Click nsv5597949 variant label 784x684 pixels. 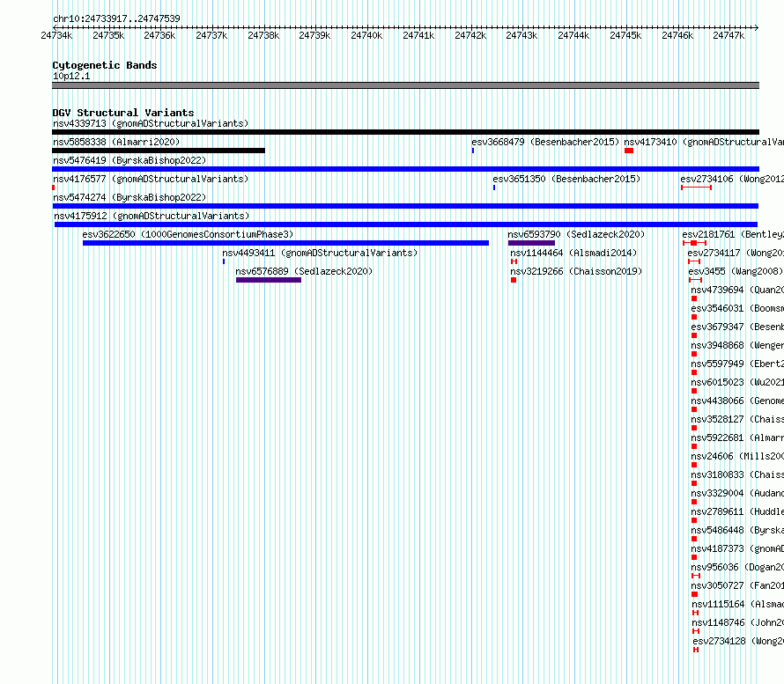point(737,364)
